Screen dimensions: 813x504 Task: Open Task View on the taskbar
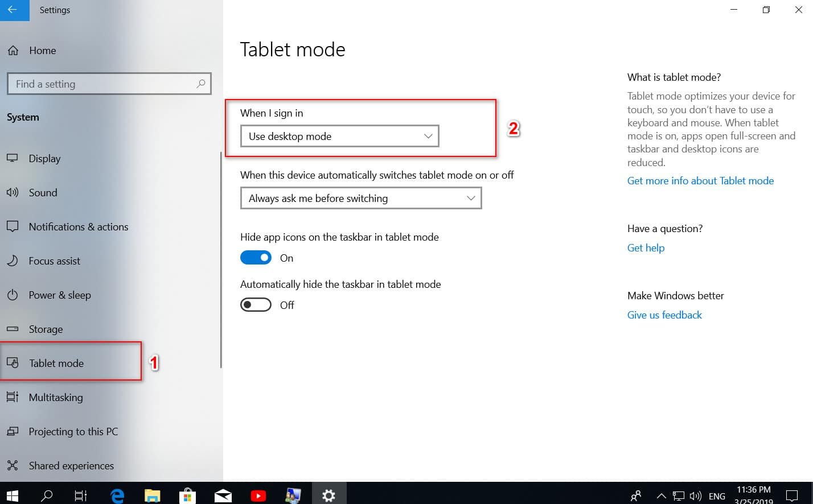pyautogui.click(x=81, y=495)
